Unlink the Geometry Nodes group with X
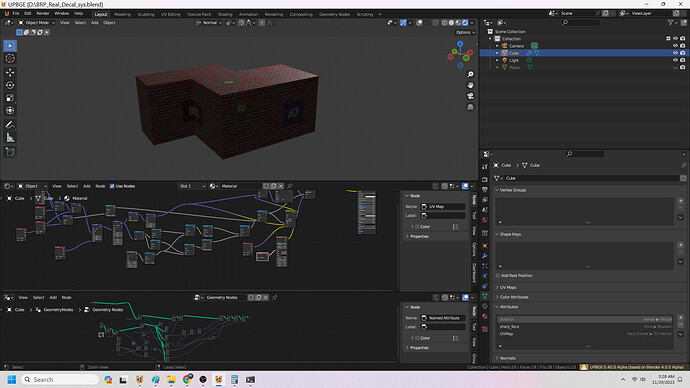Image resolution: width=690 pixels, height=388 pixels. pyautogui.click(x=266, y=297)
